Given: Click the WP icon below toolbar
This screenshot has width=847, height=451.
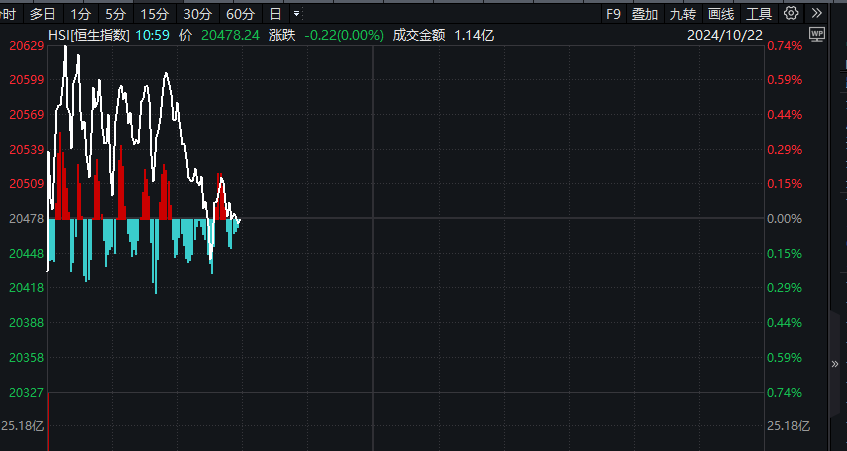Looking at the screenshot, I should pyautogui.click(x=817, y=34).
